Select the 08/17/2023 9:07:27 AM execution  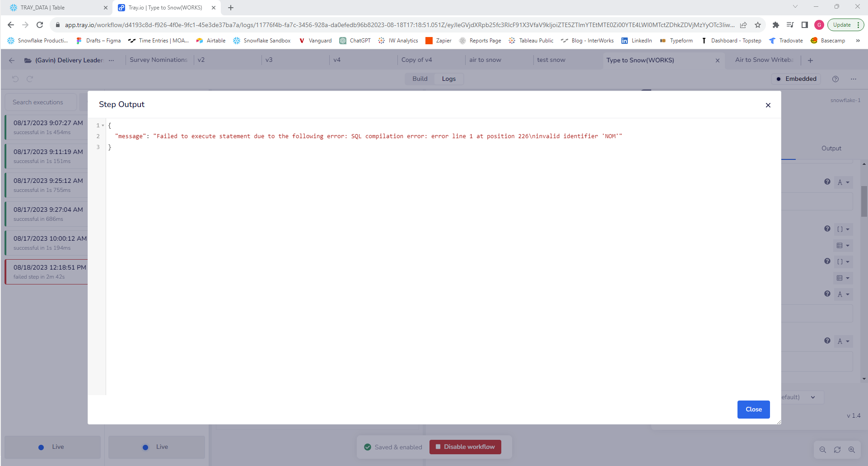46,127
